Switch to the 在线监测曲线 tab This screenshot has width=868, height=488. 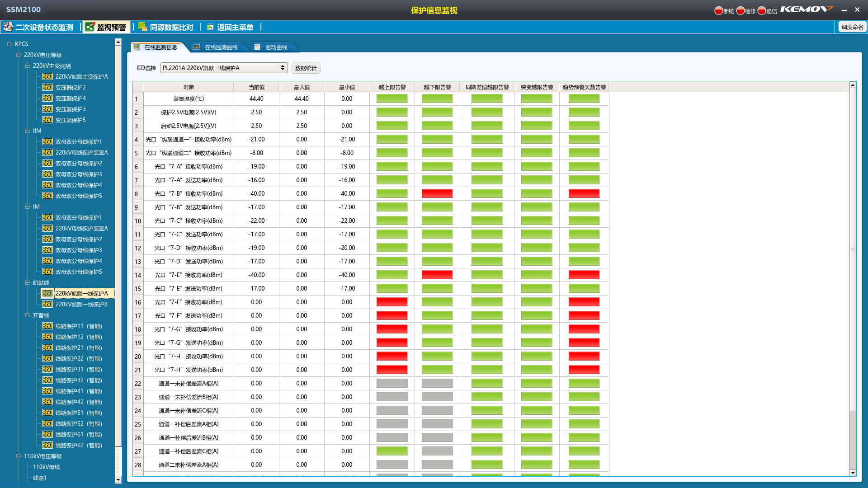pos(221,47)
